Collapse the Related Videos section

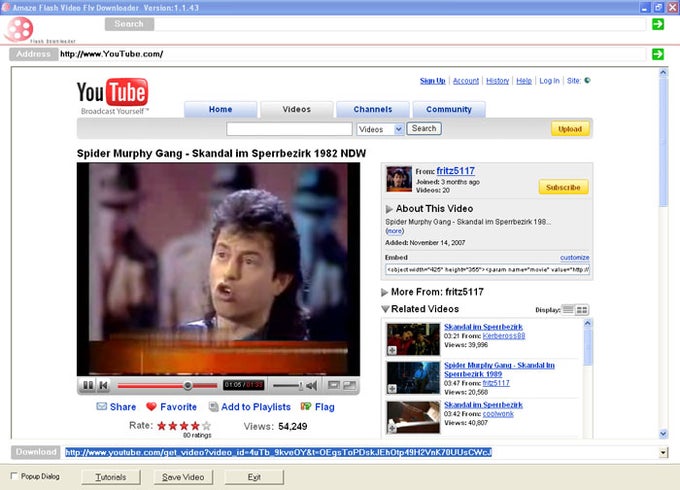(x=385, y=309)
